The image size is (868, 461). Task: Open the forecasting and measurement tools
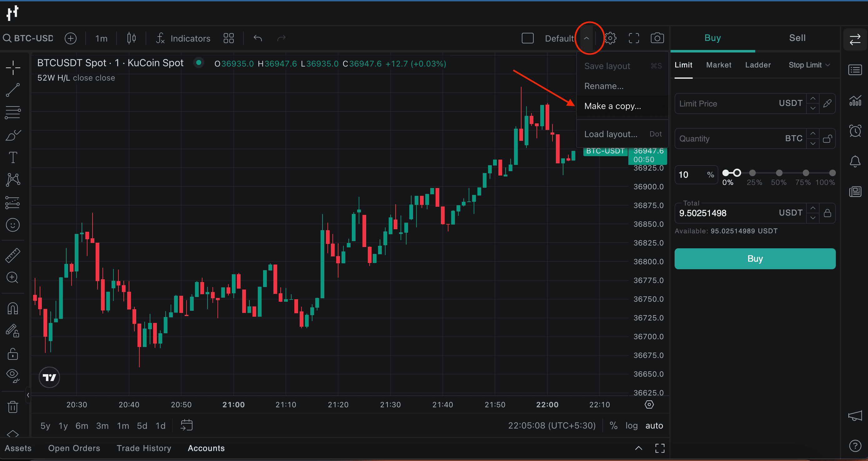[x=13, y=202]
